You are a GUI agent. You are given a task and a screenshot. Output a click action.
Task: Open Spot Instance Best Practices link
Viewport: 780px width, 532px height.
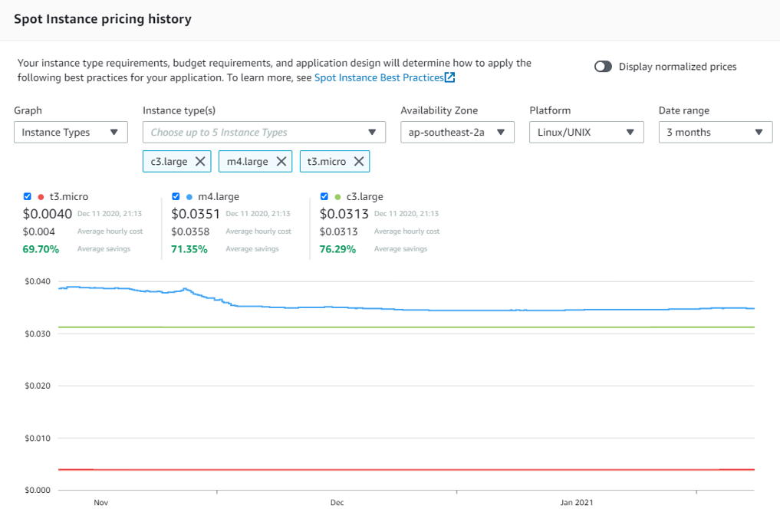[379, 77]
